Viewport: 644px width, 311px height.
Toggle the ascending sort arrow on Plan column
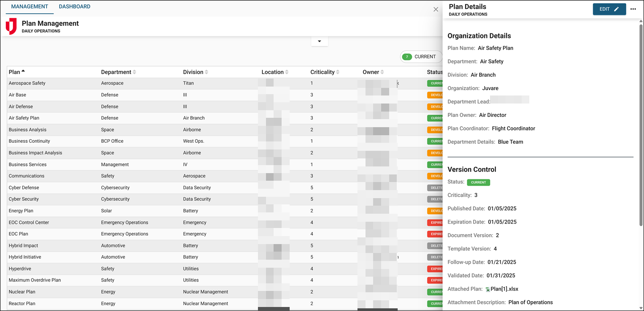[x=23, y=70]
